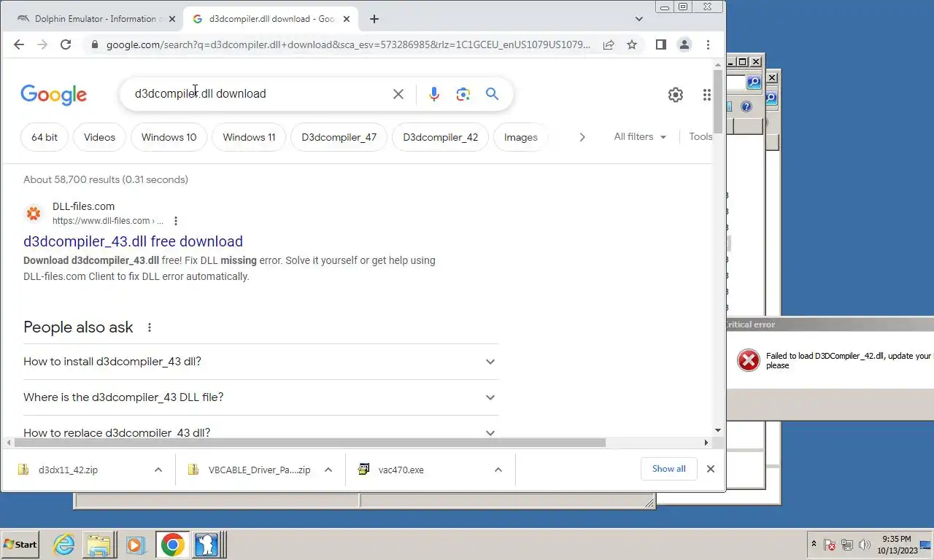The width and height of the screenshot is (934, 560).
Task: Click search magnifier in the background window
Action: tap(754, 82)
